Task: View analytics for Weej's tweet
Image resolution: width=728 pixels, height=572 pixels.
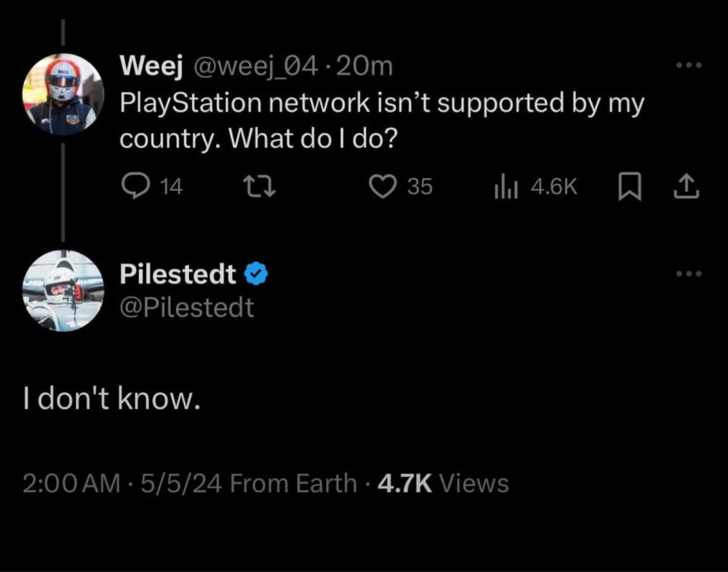Action: (504, 187)
